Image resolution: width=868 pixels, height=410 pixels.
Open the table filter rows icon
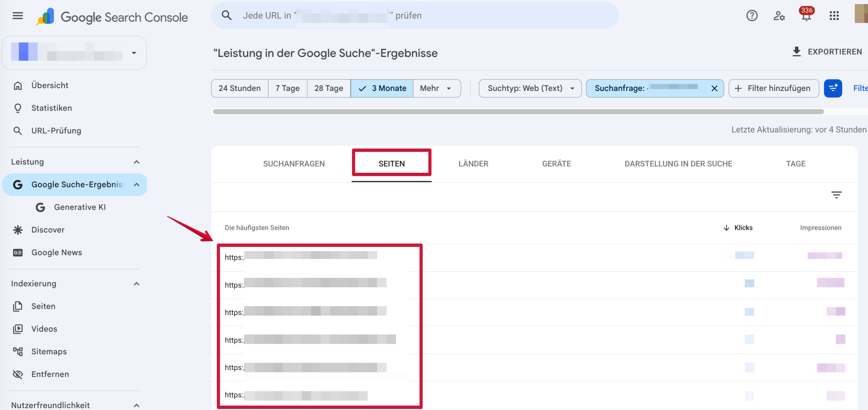click(x=836, y=195)
